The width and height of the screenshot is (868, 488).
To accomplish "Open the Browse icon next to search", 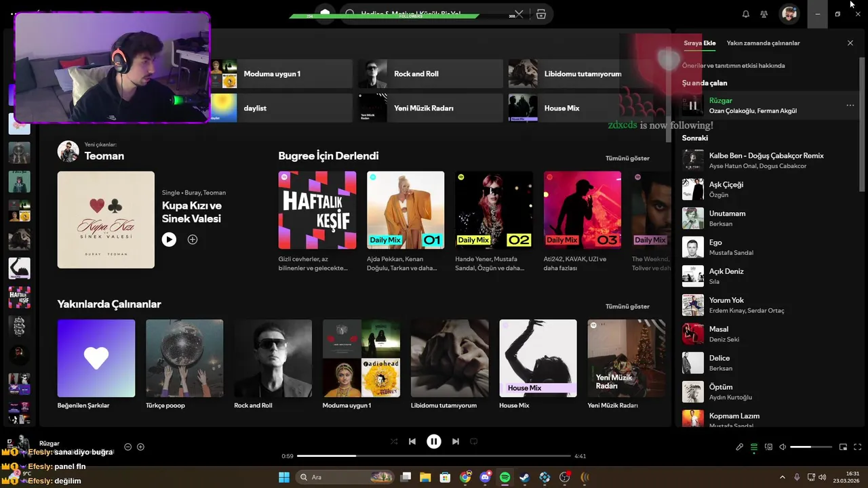I will point(540,14).
